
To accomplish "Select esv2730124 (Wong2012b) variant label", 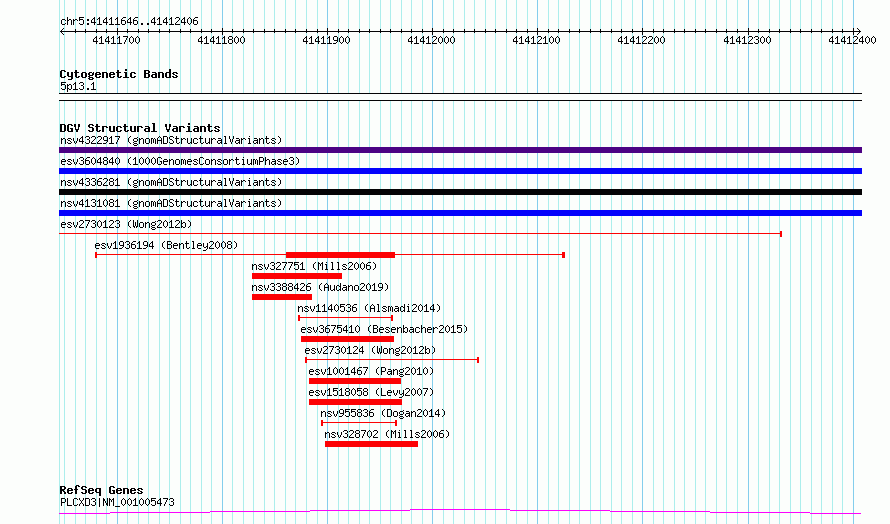I will click(370, 350).
